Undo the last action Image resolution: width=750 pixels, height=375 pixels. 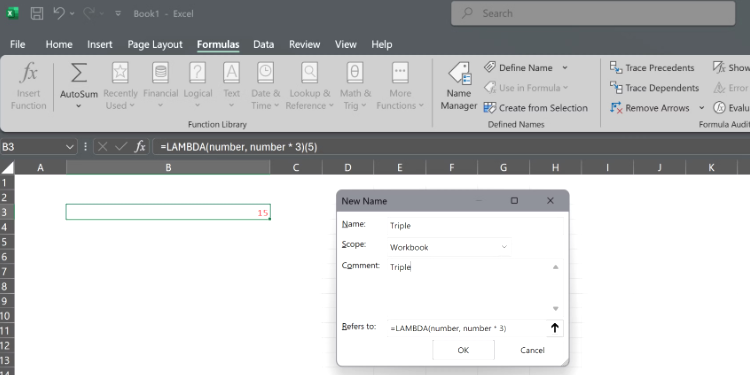(x=59, y=13)
